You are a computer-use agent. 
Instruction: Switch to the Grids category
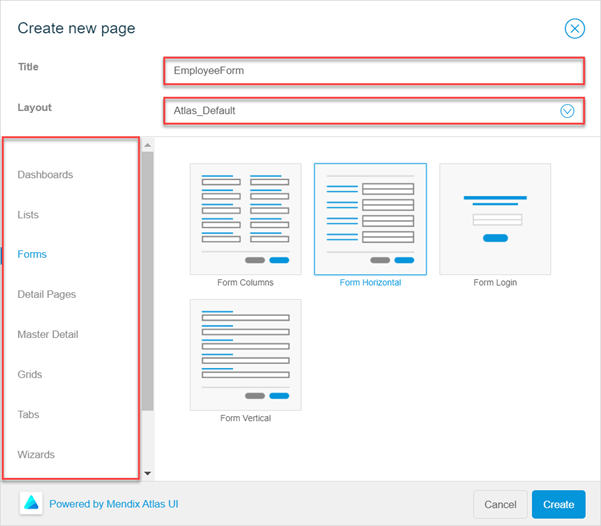coord(30,375)
